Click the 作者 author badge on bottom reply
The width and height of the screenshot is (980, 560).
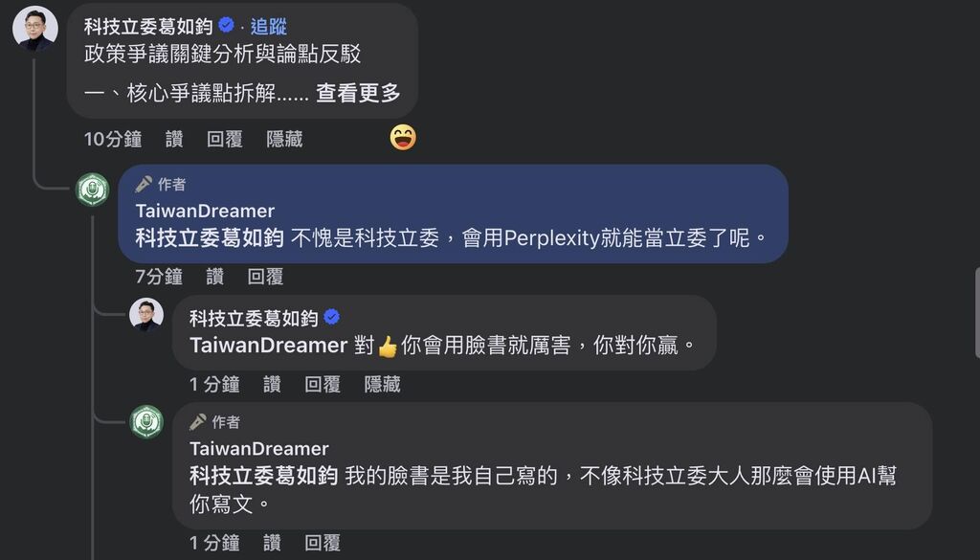pos(215,422)
